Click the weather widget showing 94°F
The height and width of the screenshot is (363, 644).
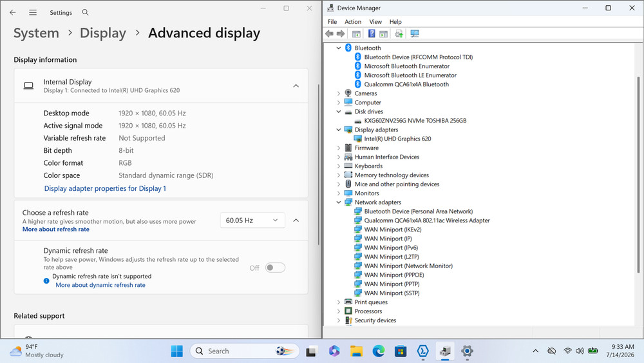pyautogui.click(x=37, y=351)
